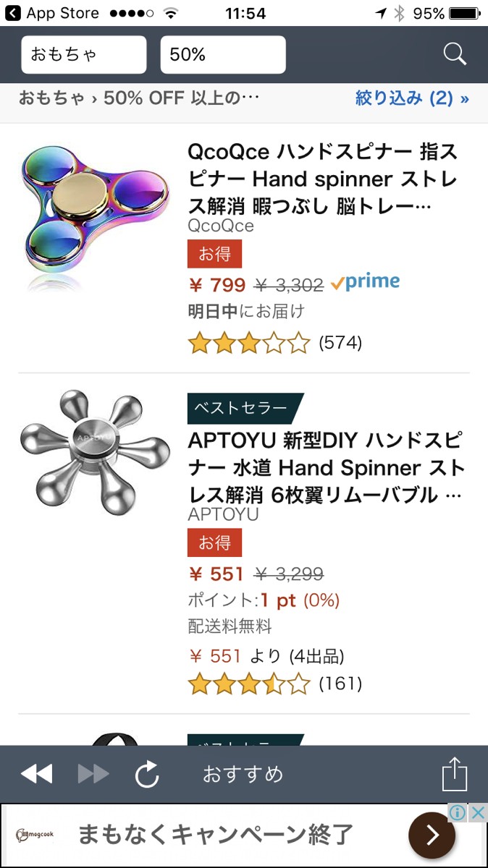Open the 574 reviews star rating
The width and height of the screenshot is (488, 868).
pyautogui.click(x=274, y=343)
